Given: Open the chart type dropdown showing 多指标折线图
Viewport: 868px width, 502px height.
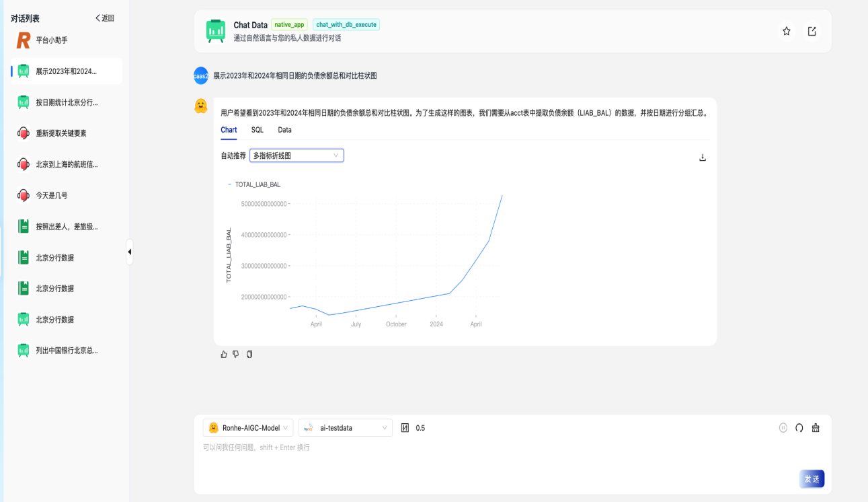Looking at the screenshot, I should point(296,155).
